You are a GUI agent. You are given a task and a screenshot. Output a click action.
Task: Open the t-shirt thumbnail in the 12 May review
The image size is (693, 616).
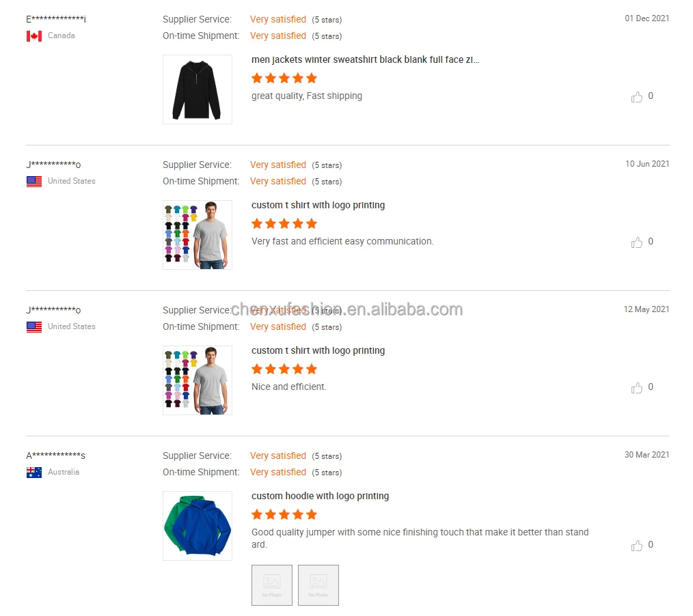[x=198, y=380]
